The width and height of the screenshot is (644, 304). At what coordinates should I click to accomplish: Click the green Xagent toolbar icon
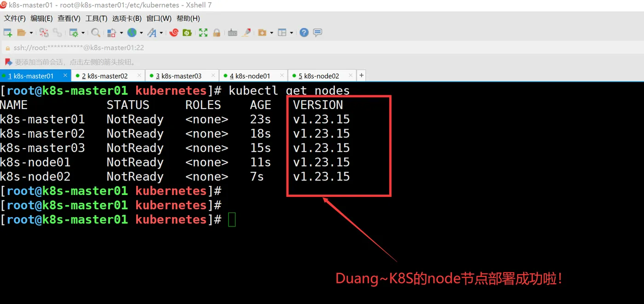point(187,33)
